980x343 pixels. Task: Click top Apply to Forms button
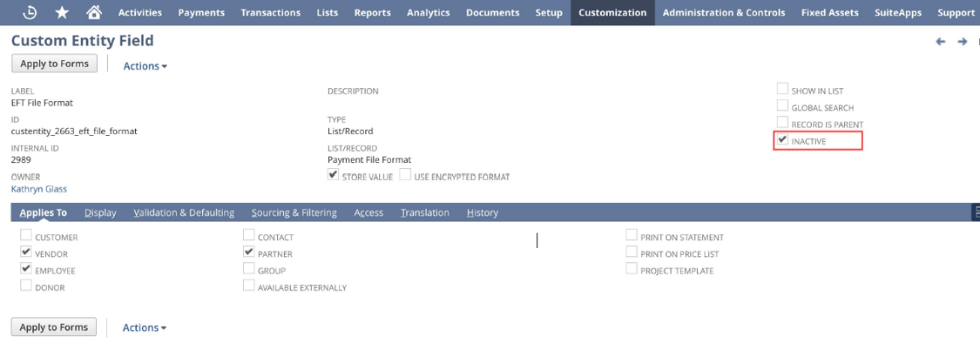click(x=54, y=64)
